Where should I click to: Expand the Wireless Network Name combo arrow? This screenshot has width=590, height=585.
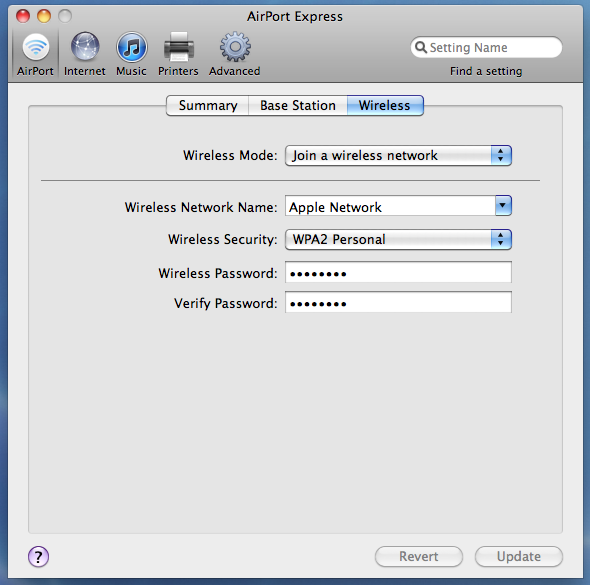[x=503, y=205]
